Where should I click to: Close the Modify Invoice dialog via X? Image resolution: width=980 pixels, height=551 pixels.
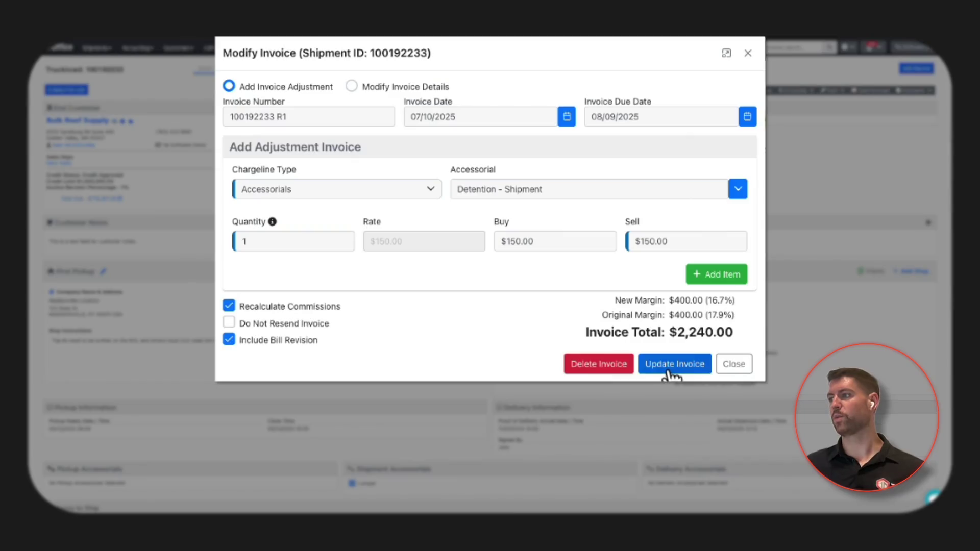748,53
